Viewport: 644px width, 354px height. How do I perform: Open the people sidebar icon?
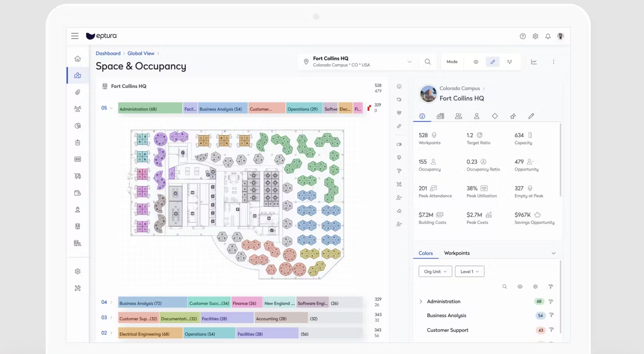point(78,109)
